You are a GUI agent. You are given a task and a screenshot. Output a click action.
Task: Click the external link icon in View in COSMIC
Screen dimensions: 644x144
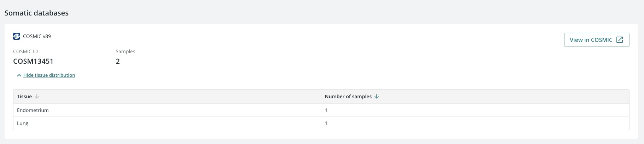click(x=620, y=40)
